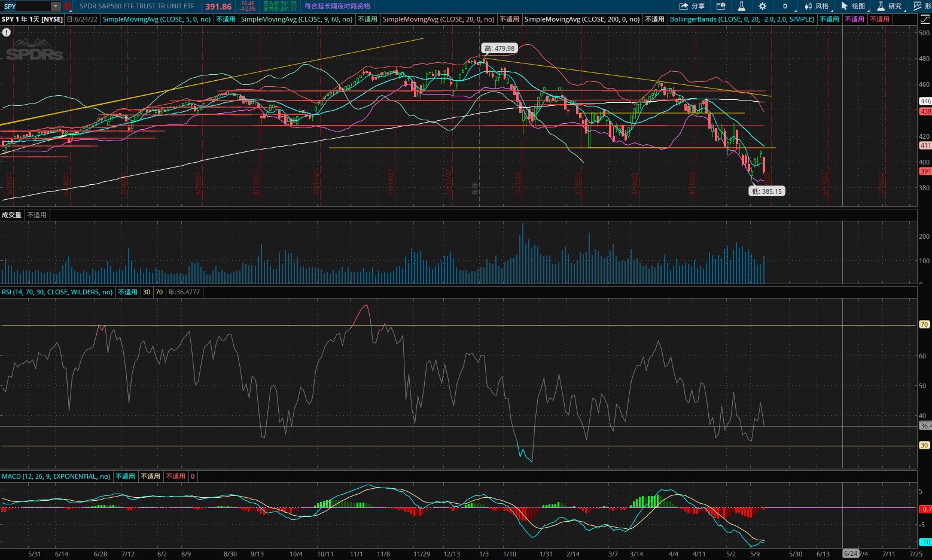Open the 绘图 drawing tools menu
This screenshot has height=560, width=932.
(x=854, y=6)
